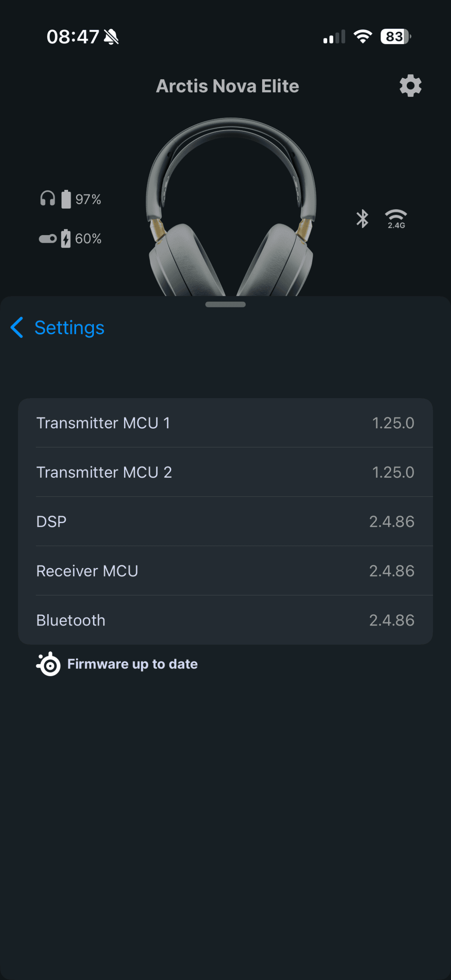The width and height of the screenshot is (451, 980).
Task: Go back with the blue chevron
Action: tap(17, 328)
